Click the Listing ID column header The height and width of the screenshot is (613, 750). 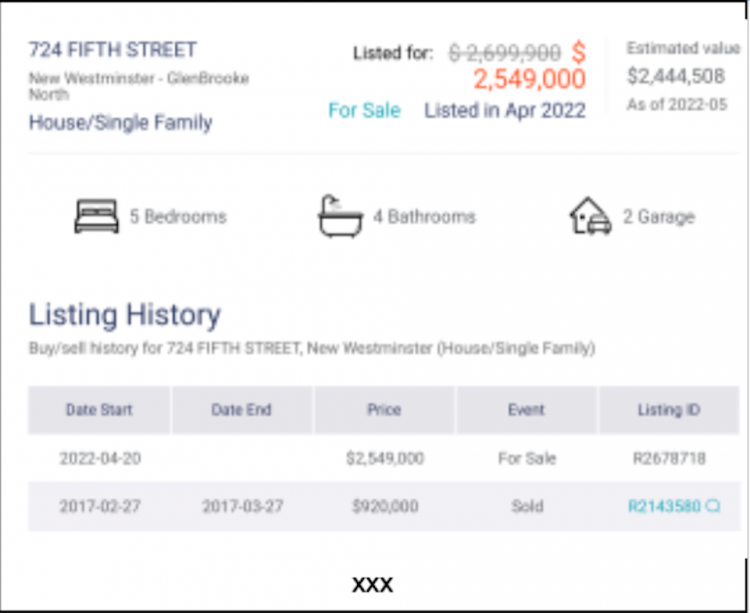pyautogui.click(x=668, y=410)
